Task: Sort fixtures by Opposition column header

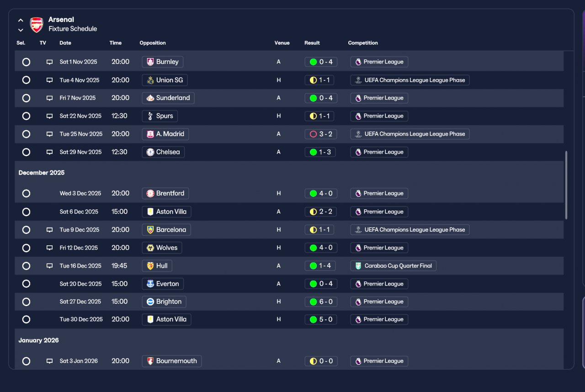Action: point(153,43)
